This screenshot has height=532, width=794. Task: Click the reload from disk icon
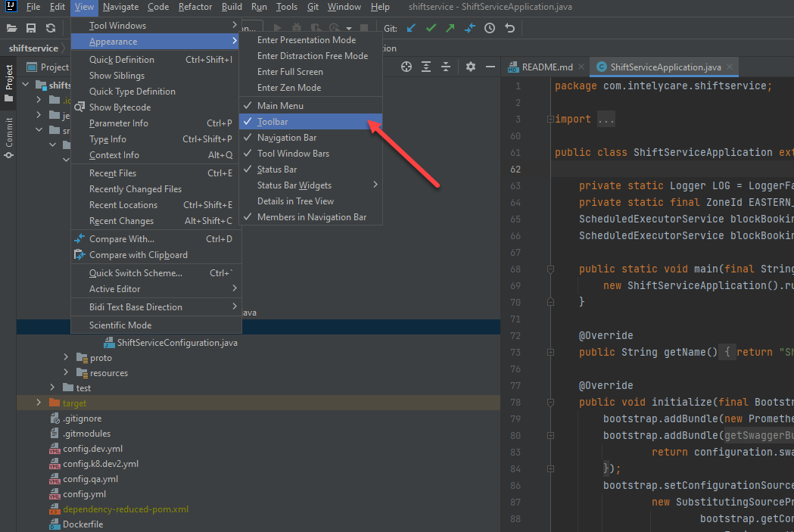[x=51, y=28]
